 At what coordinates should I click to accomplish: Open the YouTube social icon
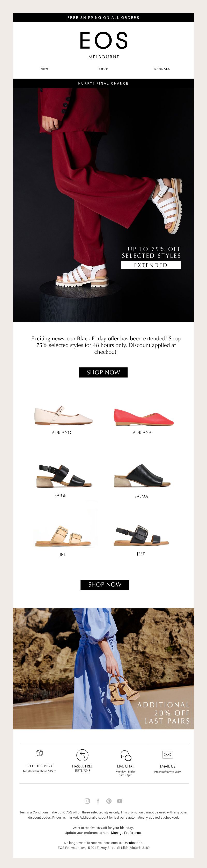(x=120, y=801)
